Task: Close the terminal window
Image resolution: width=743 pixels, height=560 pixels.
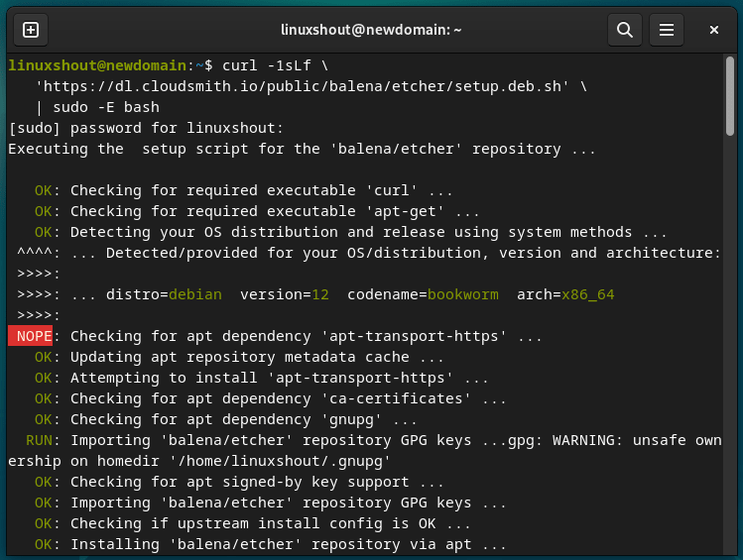Action: pyautogui.click(x=713, y=31)
